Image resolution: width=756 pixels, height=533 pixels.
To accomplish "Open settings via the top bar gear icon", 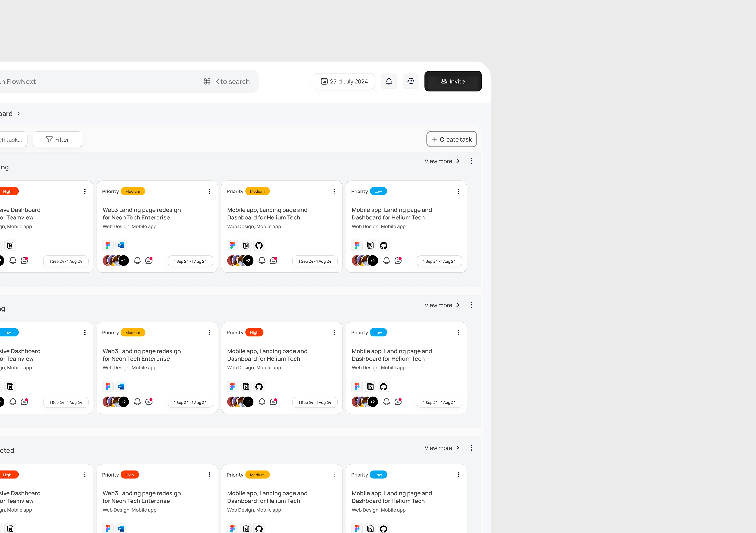I will point(411,81).
